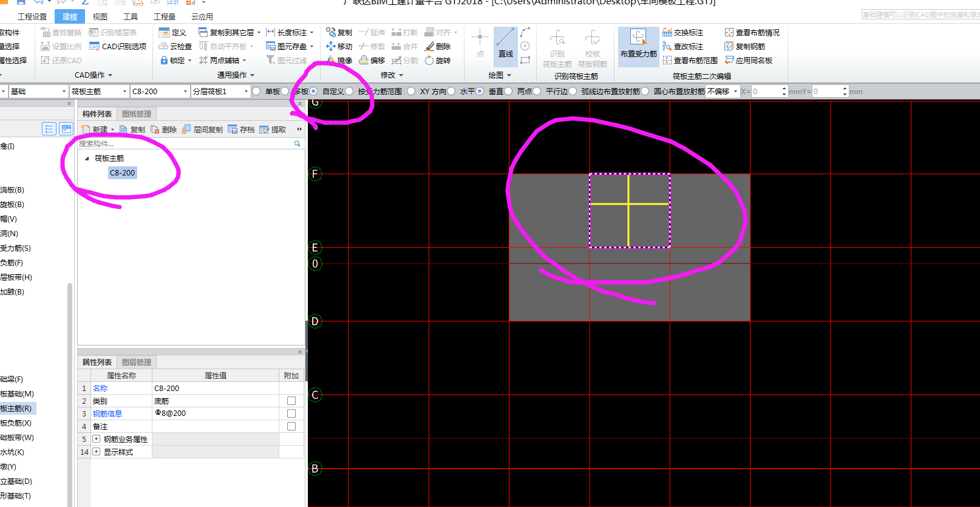Open CAD识别选项 settings
Viewport: 980px width, 507px height.
click(118, 46)
